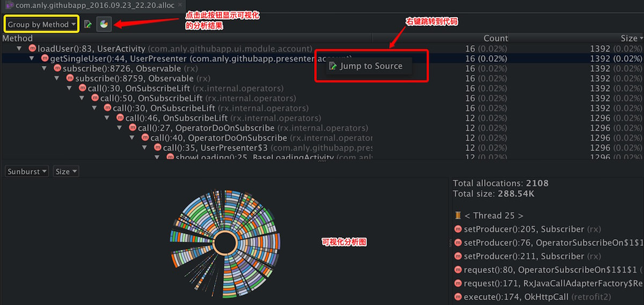Collapse the subscribe():8759 Observable node
The width and height of the screenshot is (644, 305).
point(57,78)
